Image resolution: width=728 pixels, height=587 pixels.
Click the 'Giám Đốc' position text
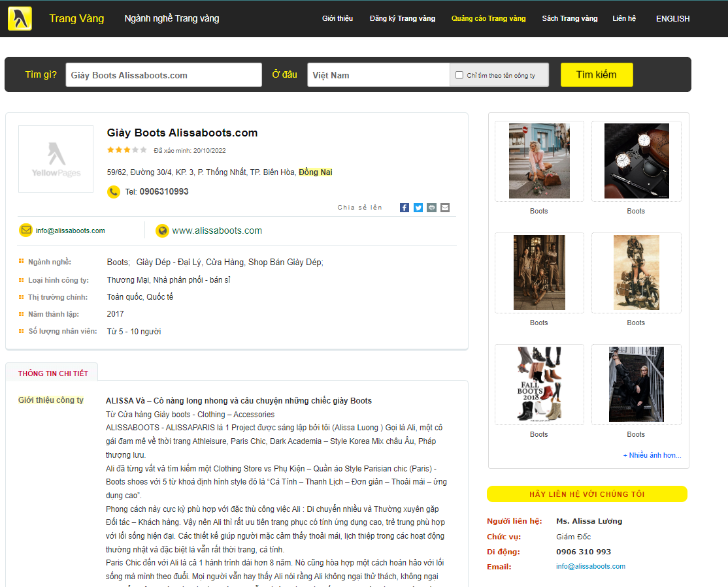point(573,537)
